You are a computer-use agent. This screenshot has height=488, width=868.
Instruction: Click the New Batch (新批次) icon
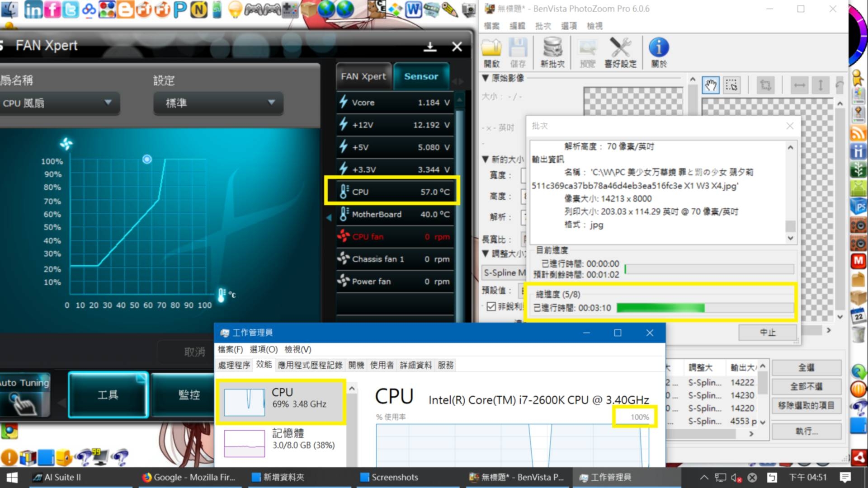pos(552,48)
